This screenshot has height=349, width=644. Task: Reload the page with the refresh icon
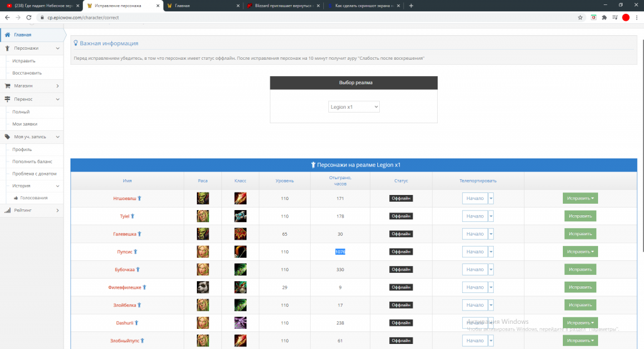29,18
